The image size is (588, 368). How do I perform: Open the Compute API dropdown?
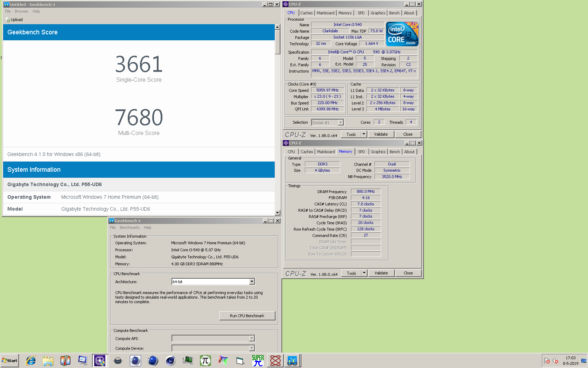click(x=252, y=339)
